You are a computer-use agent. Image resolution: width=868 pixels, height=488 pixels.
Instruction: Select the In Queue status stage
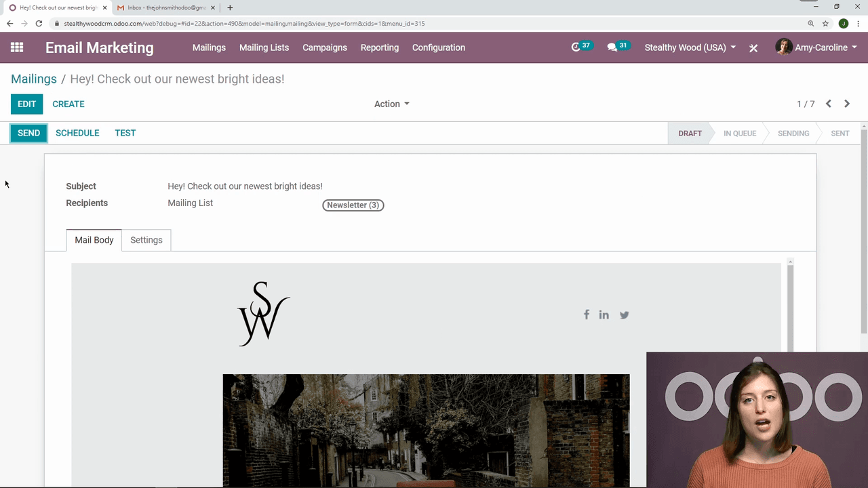(739, 133)
